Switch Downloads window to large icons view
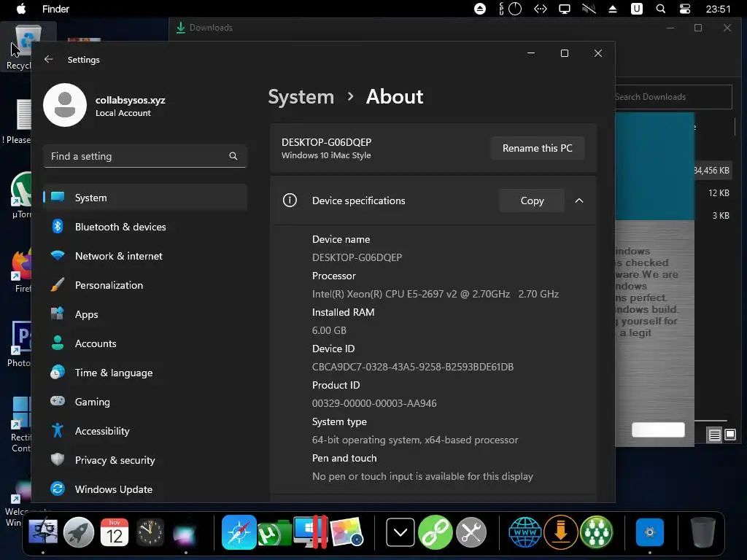 tap(729, 435)
